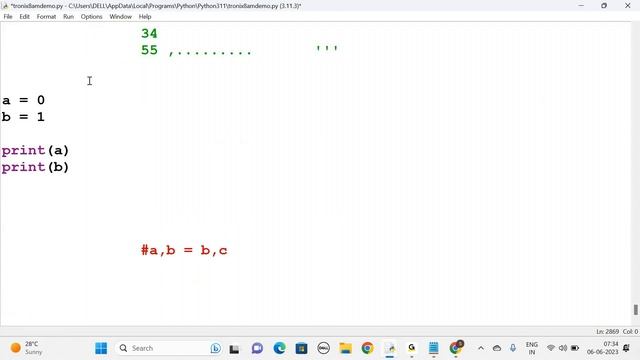Viewport: 640px width, 360px height.
Task: Click the 'print(a)' statement
Action: click(36, 151)
